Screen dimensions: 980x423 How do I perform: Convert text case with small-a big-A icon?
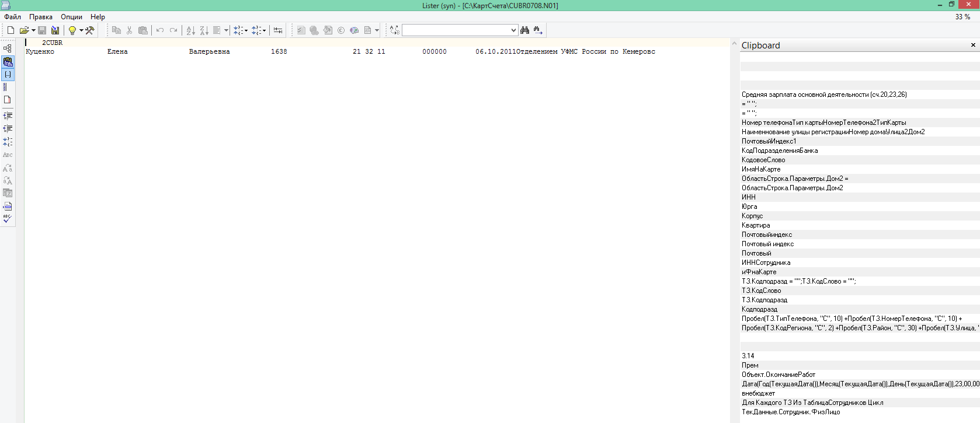click(x=8, y=180)
